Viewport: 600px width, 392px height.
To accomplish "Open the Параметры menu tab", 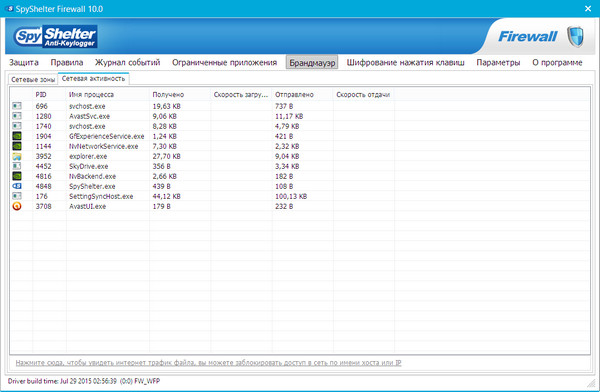I will tap(498, 62).
